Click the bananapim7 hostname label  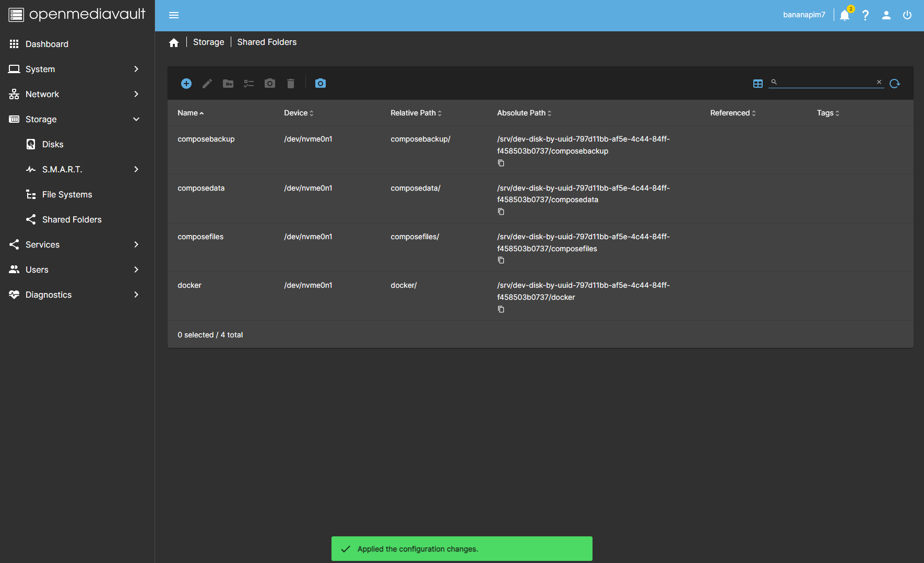click(x=804, y=15)
